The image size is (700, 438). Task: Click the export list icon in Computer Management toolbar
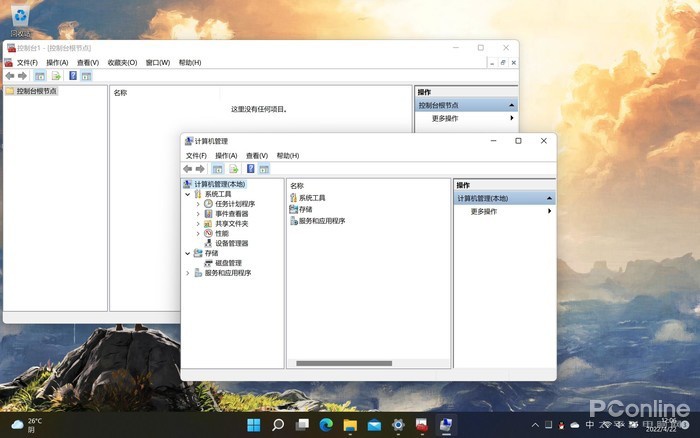[x=233, y=169]
